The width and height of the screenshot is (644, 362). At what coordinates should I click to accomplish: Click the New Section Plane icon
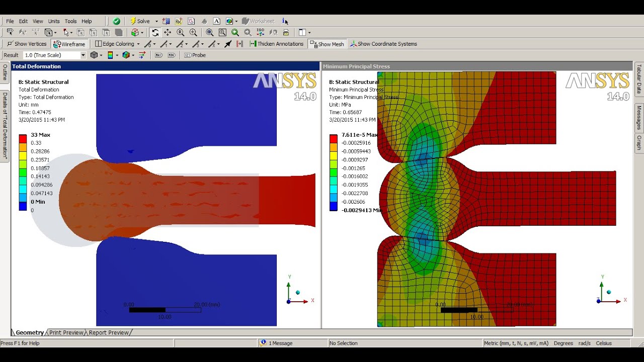tap(166, 21)
